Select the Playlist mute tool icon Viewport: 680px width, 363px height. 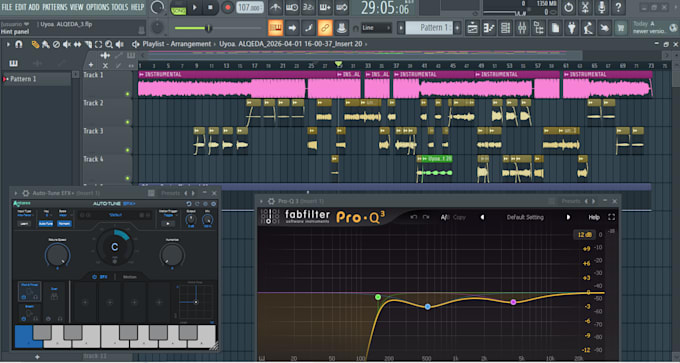66,44
